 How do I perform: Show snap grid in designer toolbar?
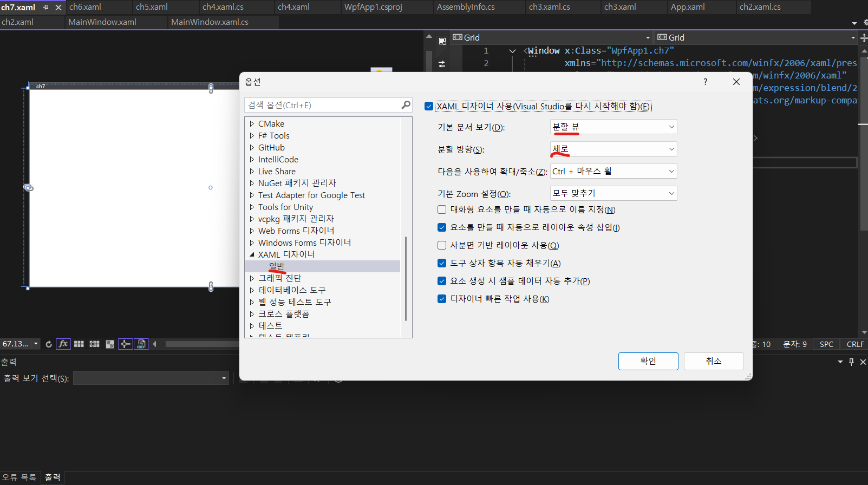pos(79,344)
